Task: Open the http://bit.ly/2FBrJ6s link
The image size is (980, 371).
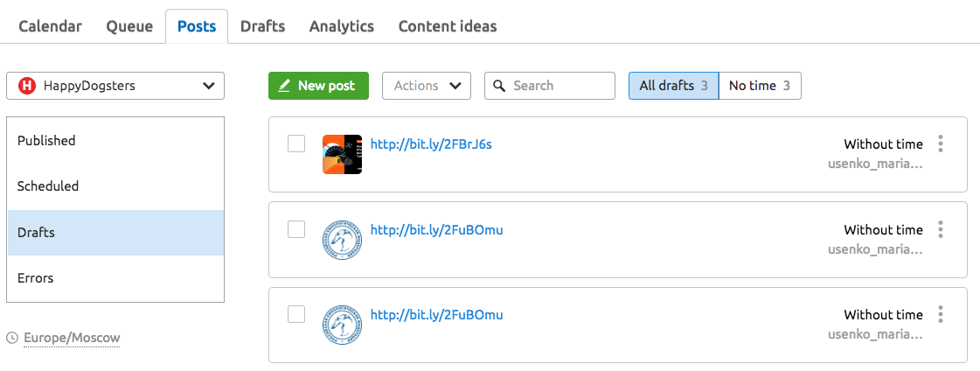Action: coord(431,143)
